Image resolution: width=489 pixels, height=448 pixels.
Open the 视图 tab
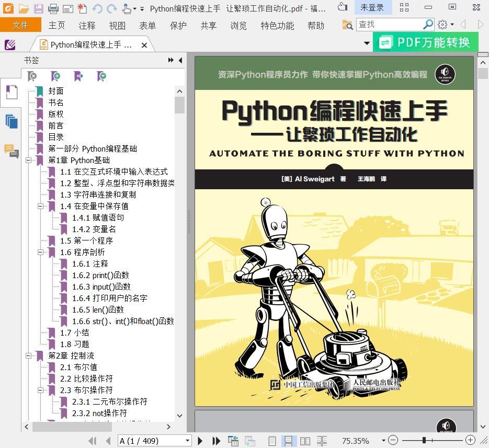(117, 25)
